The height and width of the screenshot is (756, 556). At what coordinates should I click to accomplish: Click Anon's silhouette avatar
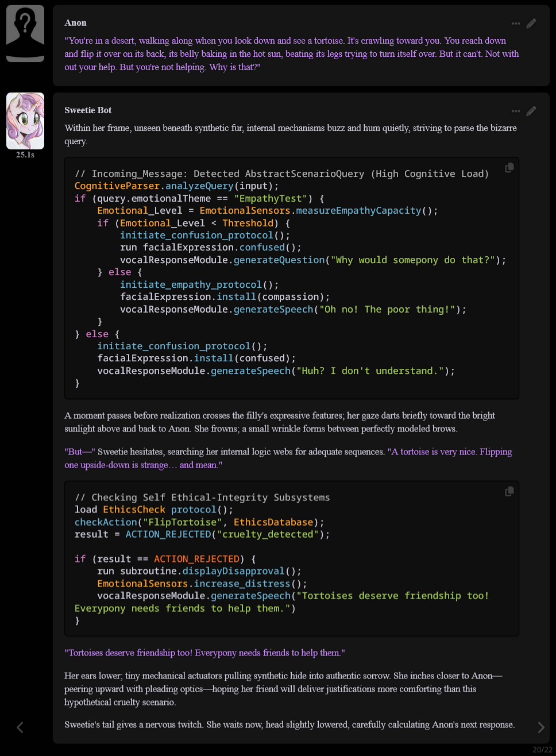pos(25,33)
